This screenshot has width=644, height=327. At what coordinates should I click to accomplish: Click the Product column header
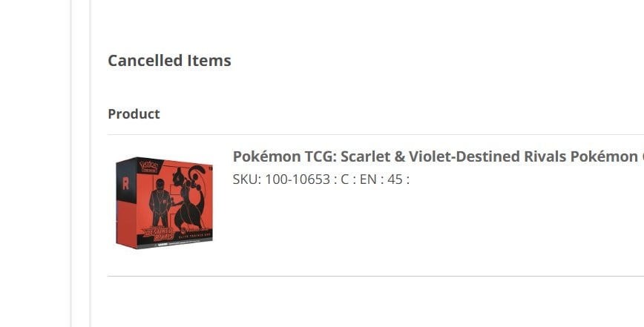coord(134,114)
